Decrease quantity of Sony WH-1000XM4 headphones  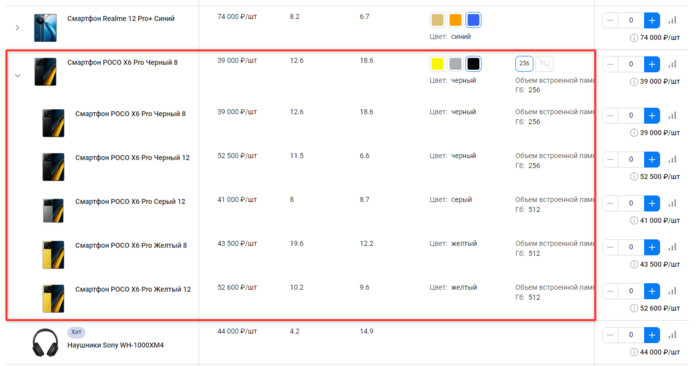click(610, 335)
